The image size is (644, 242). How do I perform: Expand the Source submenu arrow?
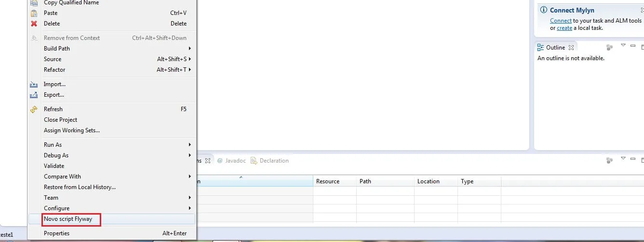(190, 59)
